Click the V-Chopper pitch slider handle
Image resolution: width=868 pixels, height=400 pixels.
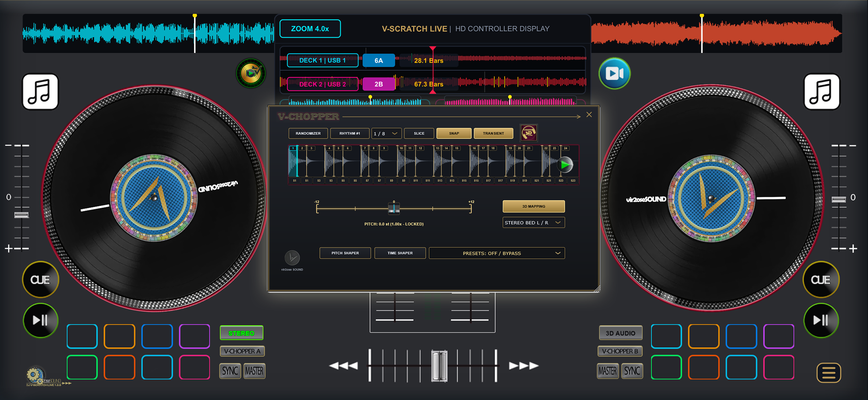tap(394, 208)
